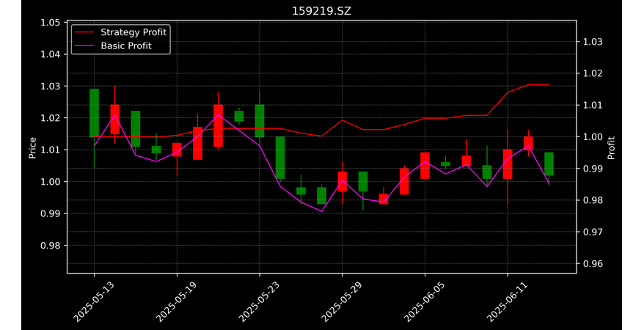
Task: Click the 0.97 tick on the Profit axis
Action: [593, 232]
